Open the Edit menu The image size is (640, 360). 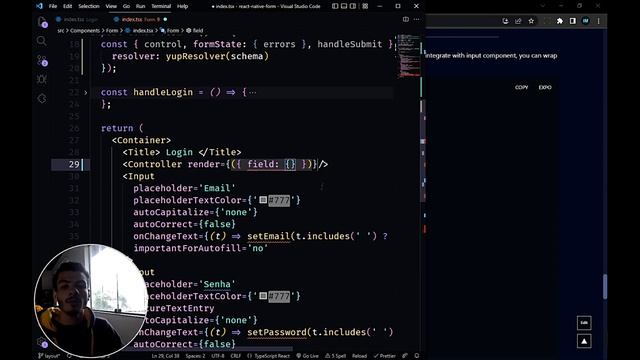pos(67,6)
